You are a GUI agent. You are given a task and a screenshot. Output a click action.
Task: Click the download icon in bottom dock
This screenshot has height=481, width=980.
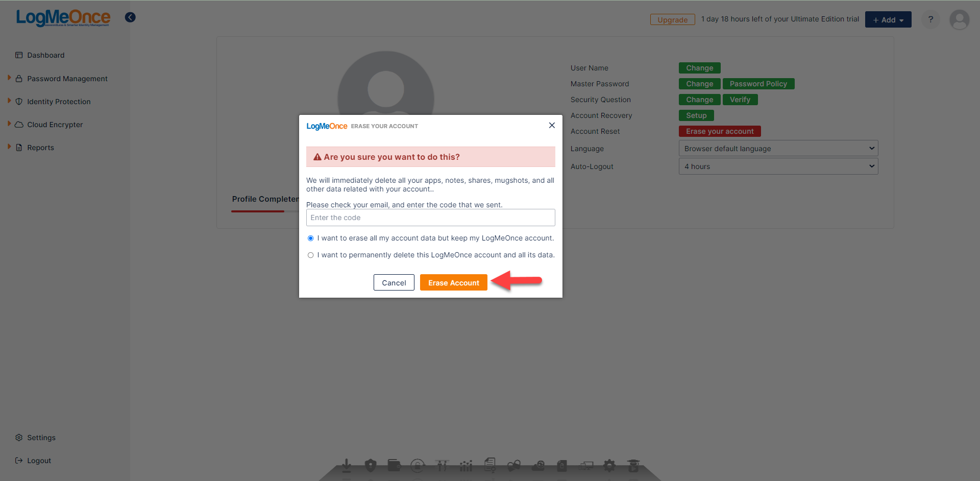347,465
